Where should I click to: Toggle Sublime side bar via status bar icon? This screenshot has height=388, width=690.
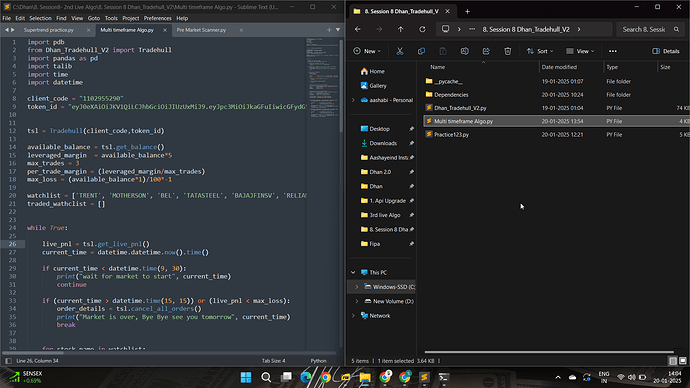pyautogui.click(x=8, y=361)
